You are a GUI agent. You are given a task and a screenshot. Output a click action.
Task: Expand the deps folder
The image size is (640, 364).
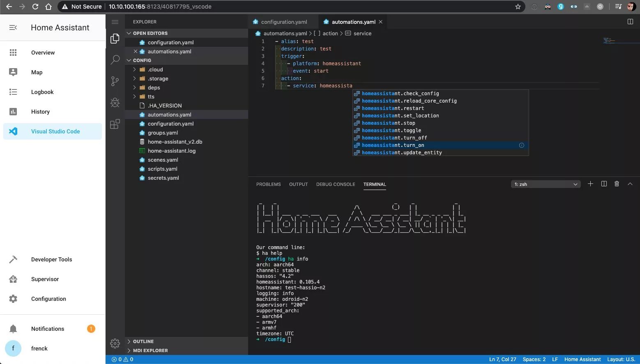[x=186, y=87]
